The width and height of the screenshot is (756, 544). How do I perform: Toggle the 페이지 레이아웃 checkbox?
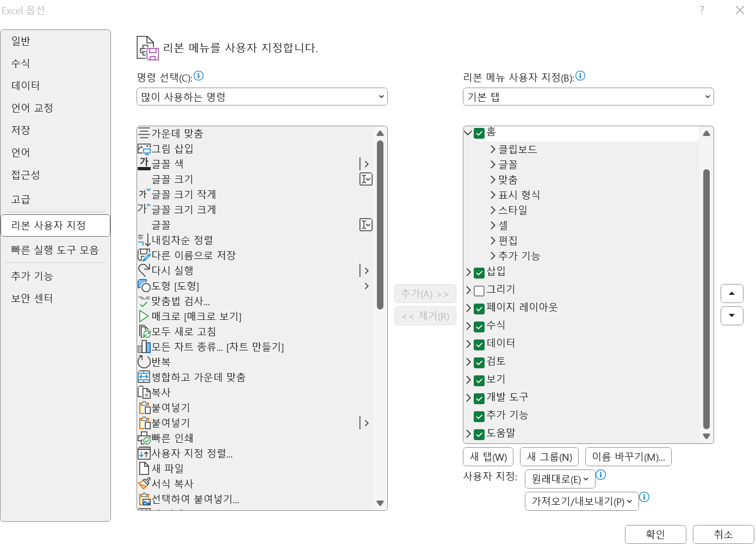coord(479,308)
